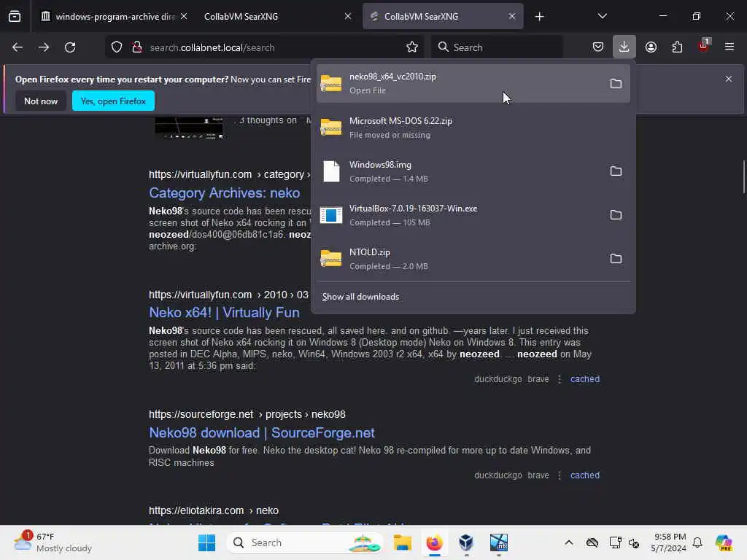Open the uBlock Origin extension icon
The image size is (747, 560).
[x=704, y=46]
